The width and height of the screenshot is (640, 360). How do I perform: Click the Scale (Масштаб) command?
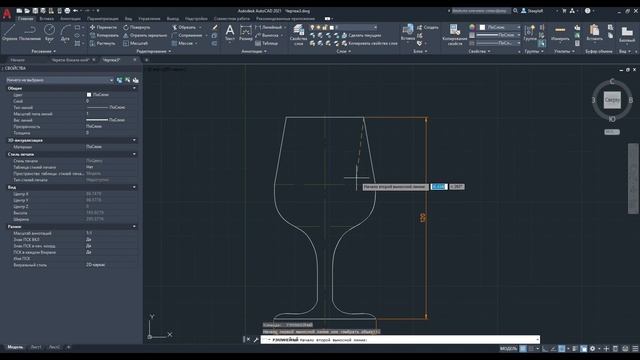[136, 43]
